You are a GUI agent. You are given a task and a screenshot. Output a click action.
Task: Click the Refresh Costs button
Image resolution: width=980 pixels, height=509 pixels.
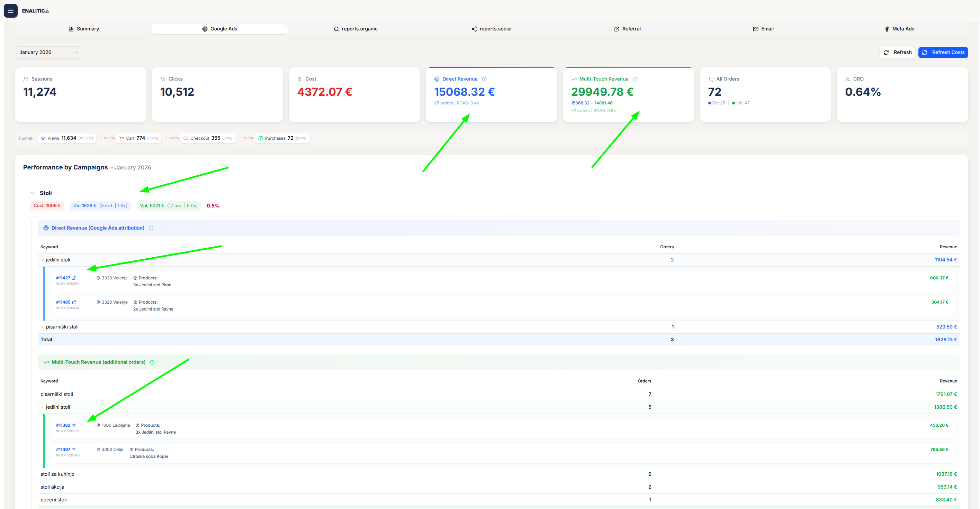[943, 52]
